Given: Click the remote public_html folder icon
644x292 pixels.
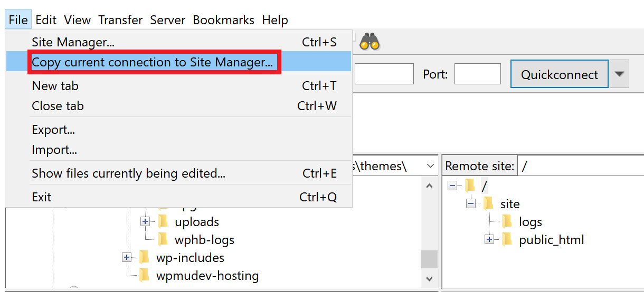Looking at the screenshot, I should (x=507, y=240).
